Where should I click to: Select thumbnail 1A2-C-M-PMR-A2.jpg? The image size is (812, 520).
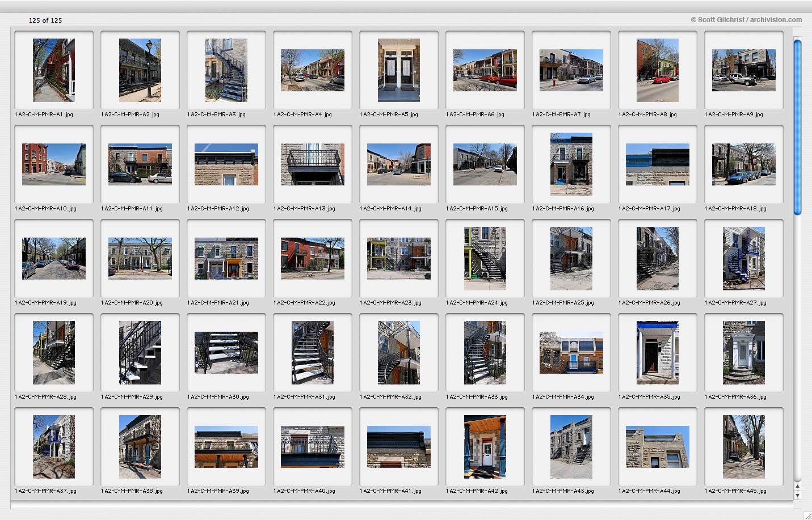(140, 70)
